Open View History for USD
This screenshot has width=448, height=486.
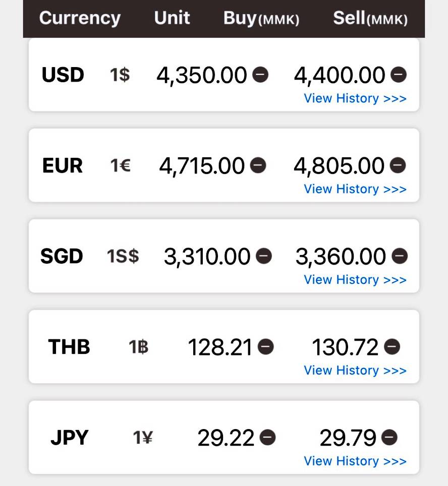[x=355, y=98]
